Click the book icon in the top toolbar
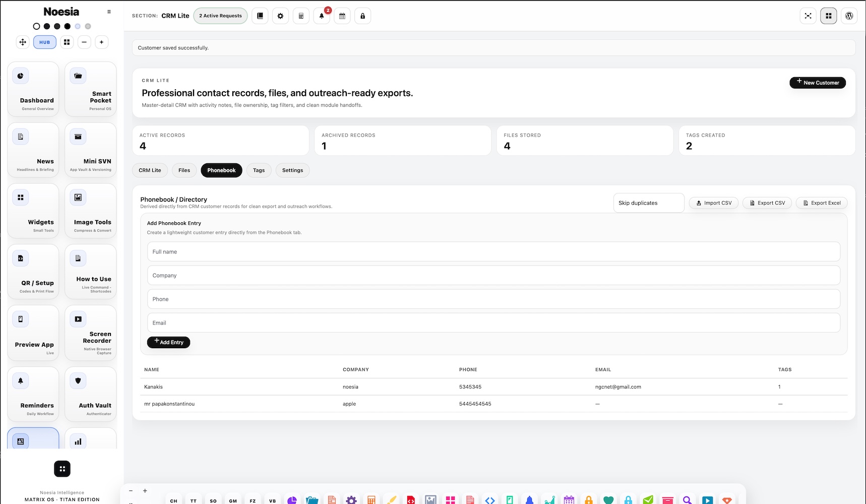 (260, 16)
